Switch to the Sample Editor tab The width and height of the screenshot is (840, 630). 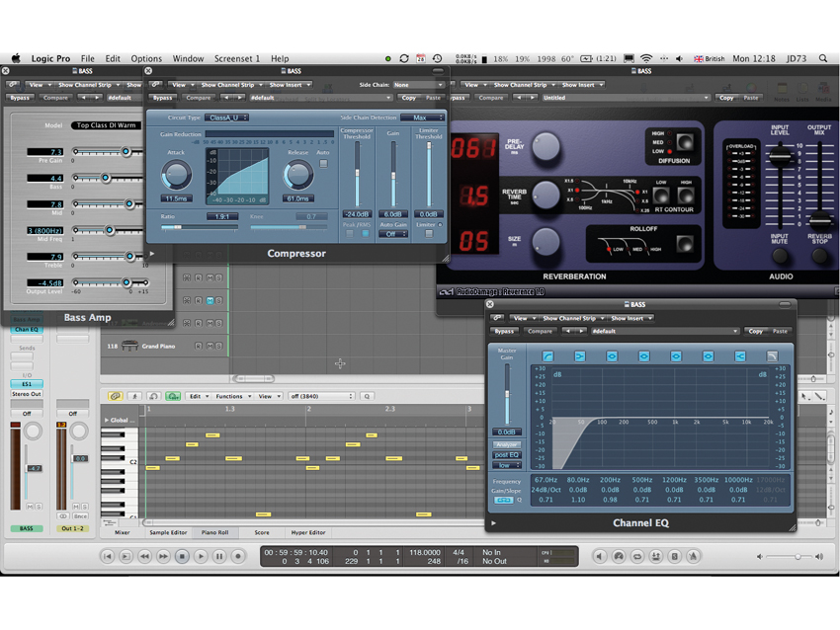[168, 532]
